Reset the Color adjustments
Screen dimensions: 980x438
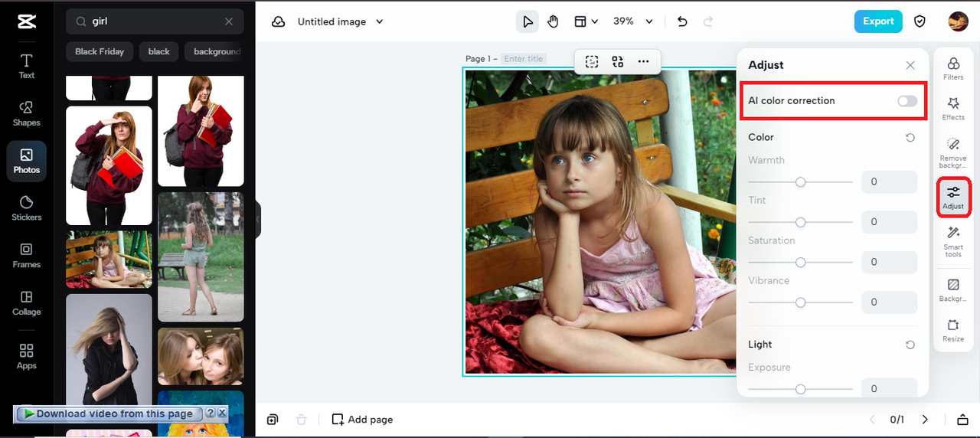pos(910,138)
